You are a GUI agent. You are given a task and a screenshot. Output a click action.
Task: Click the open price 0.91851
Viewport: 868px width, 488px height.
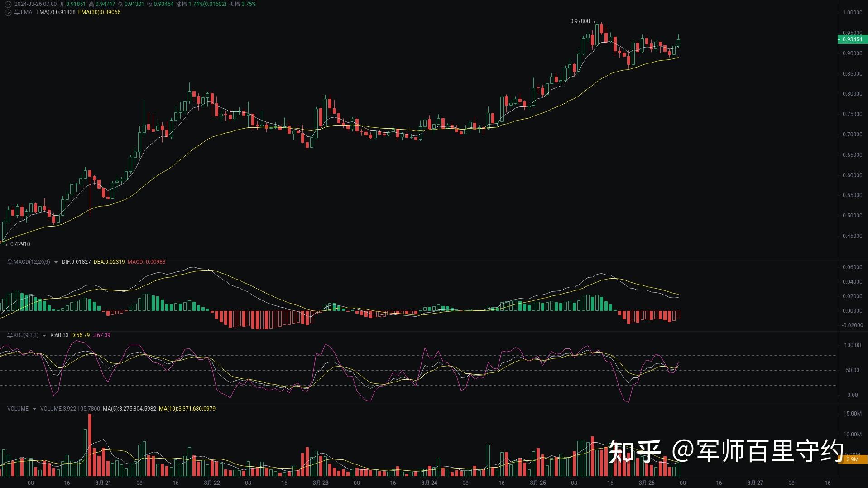[76, 4]
